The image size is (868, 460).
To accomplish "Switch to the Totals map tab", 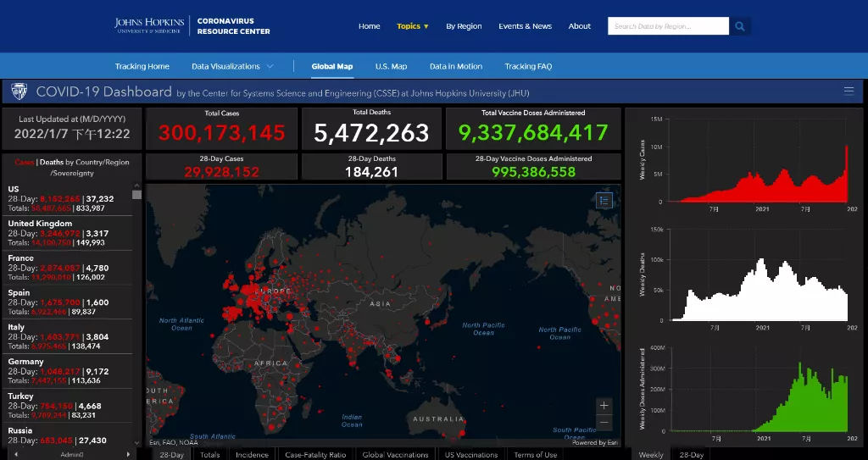I will 210,454.
